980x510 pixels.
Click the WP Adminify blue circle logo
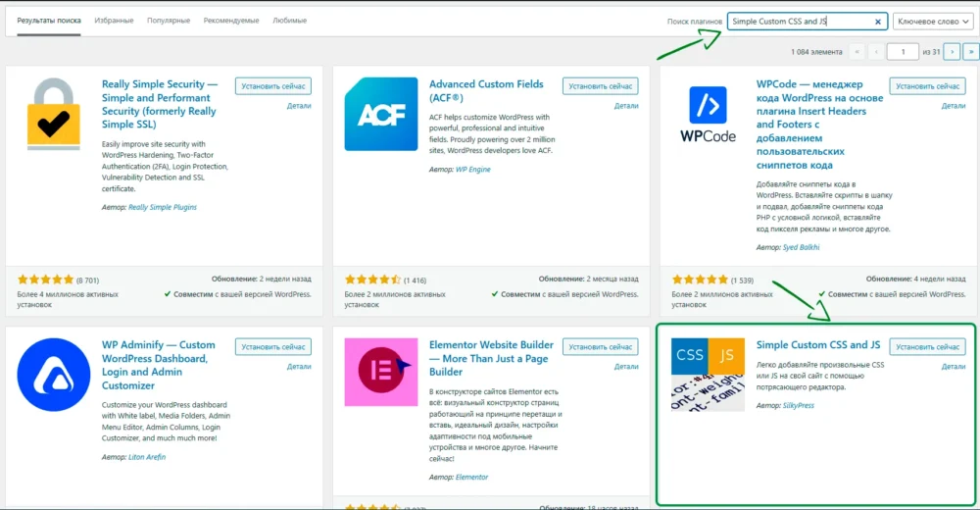[x=54, y=375]
